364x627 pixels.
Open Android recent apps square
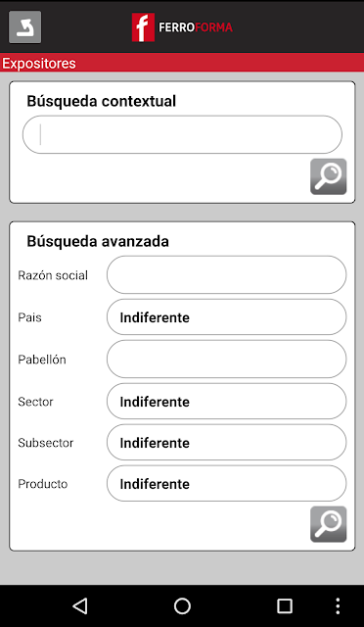coord(285,605)
